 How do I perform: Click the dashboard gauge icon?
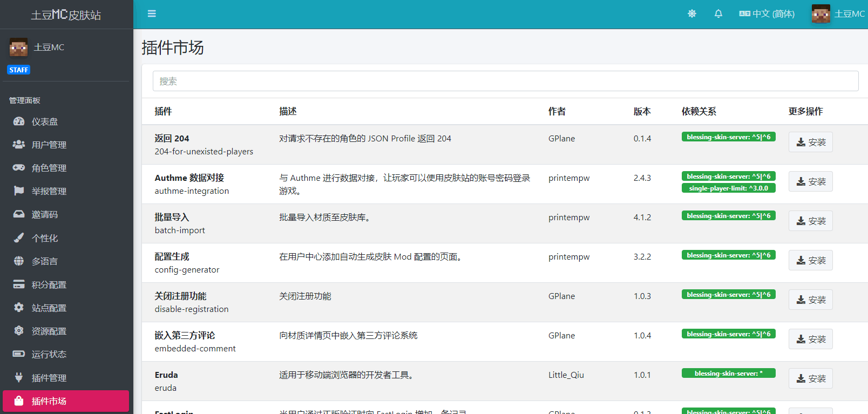[19, 121]
